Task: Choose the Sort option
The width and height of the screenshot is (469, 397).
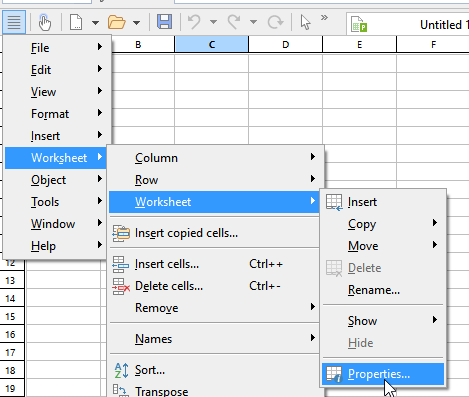Action: click(x=214, y=370)
